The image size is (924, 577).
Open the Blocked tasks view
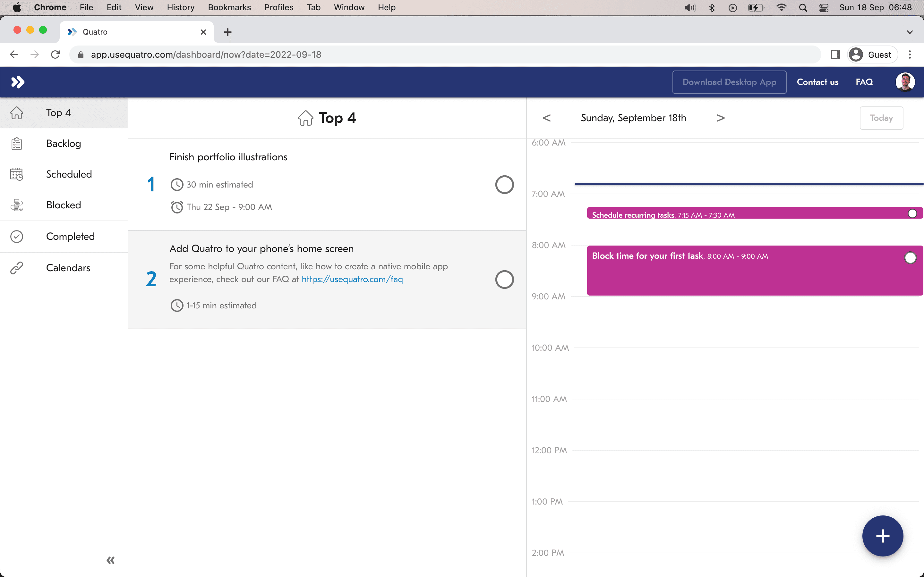pyautogui.click(x=64, y=205)
